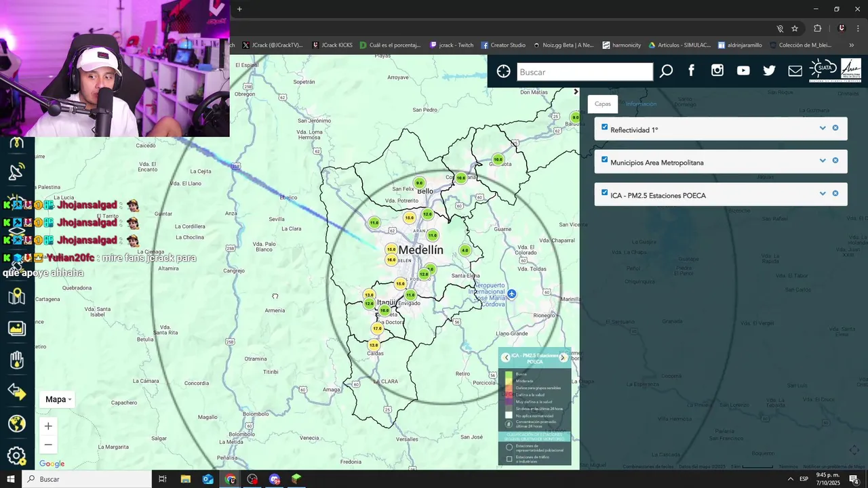Expand the Reflectividad 1° layer options

pyautogui.click(x=823, y=128)
